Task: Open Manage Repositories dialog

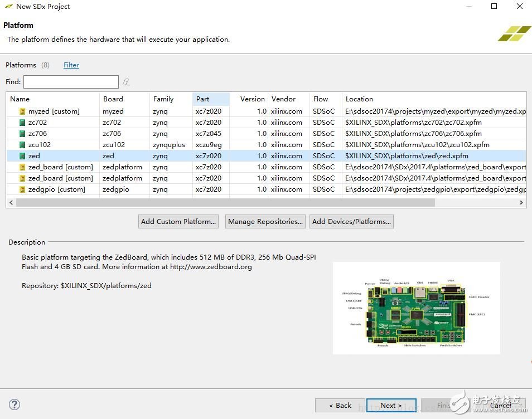Action: (x=265, y=222)
